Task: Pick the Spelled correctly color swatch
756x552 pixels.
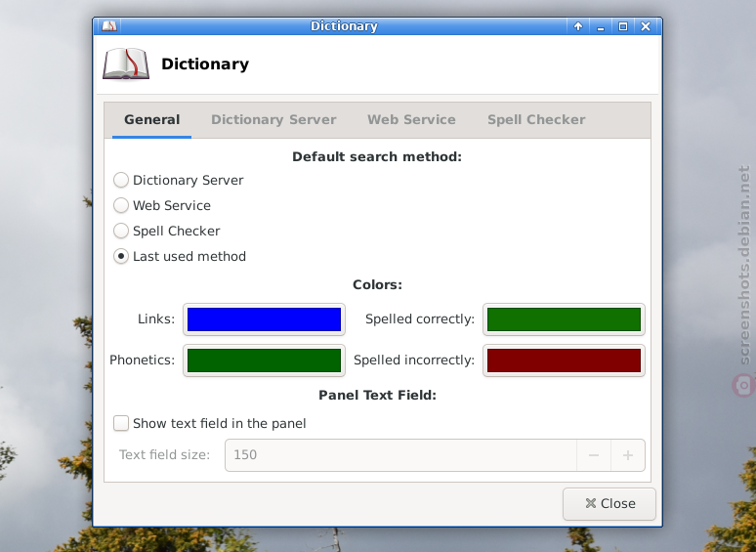Action: (564, 319)
